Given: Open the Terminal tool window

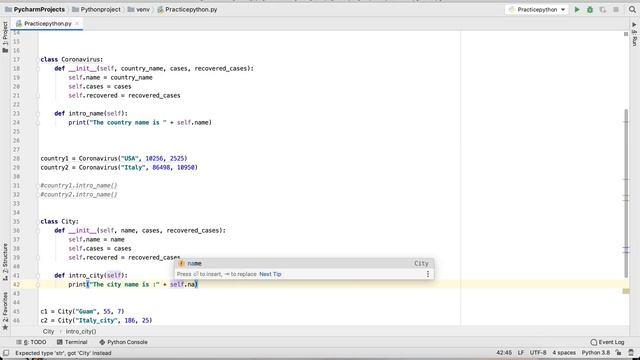Looking at the screenshot, I should (72, 342).
